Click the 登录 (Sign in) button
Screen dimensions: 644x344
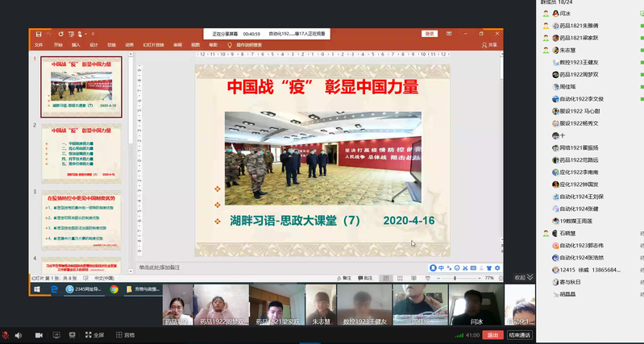429,34
